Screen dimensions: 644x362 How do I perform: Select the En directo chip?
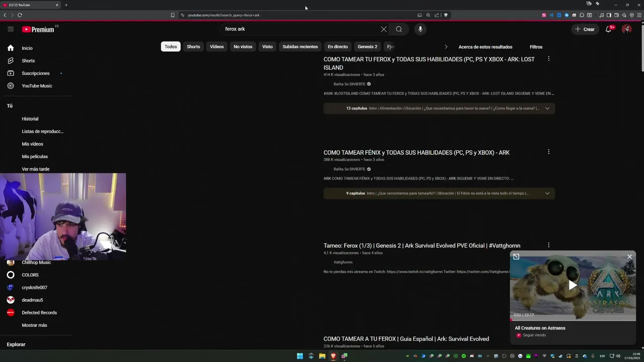[x=338, y=47]
